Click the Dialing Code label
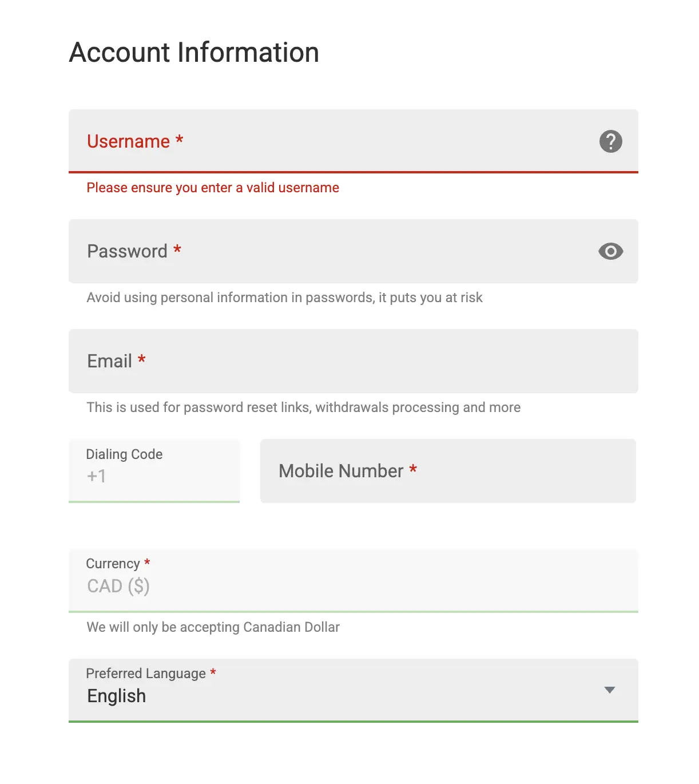Viewport: 699px width, 784px height. point(124,454)
